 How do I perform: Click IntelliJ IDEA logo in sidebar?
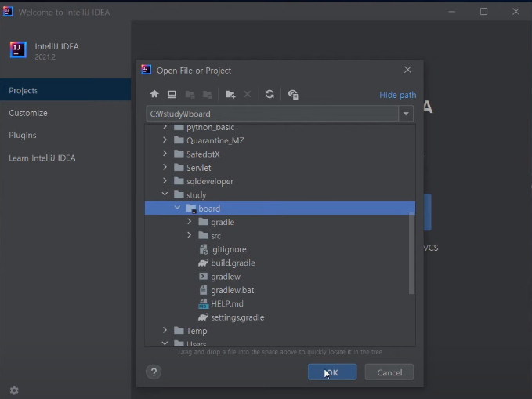tap(18, 49)
